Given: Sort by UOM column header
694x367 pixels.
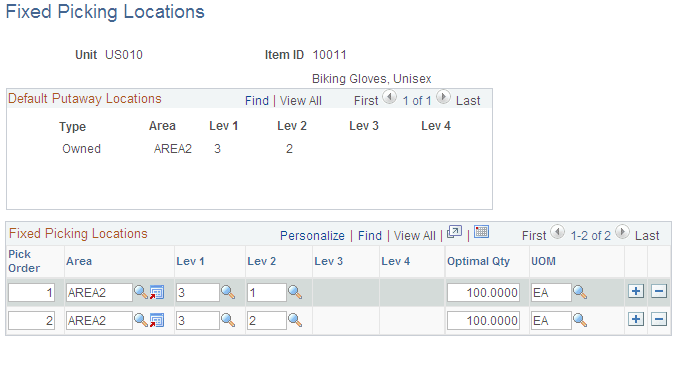Looking at the screenshot, I should point(543,261).
